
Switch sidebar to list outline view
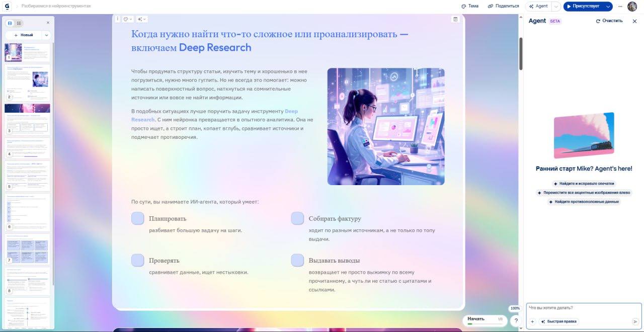19,23
